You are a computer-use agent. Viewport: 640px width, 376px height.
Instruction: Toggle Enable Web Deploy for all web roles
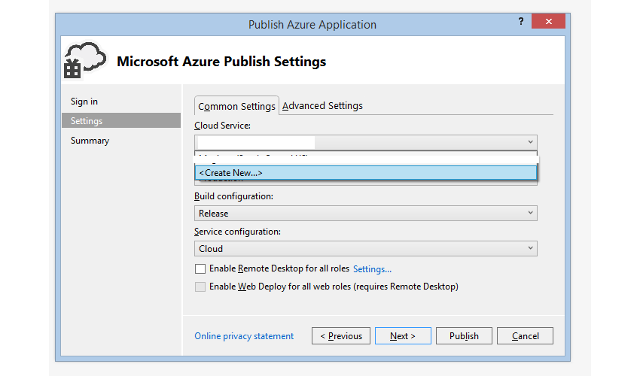(200, 287)
